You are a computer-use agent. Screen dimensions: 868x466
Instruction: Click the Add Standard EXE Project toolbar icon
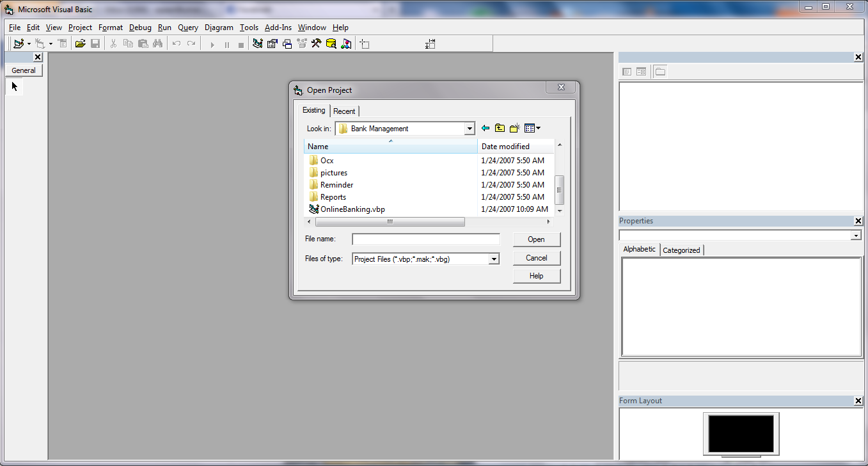coord(18,44)
